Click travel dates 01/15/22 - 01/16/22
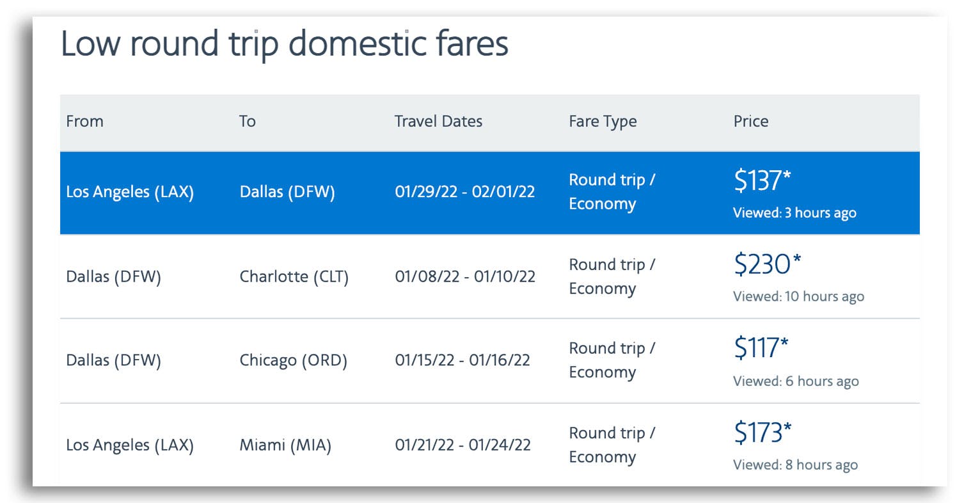Viewport: 980px width, 503px height. [462, 360]
